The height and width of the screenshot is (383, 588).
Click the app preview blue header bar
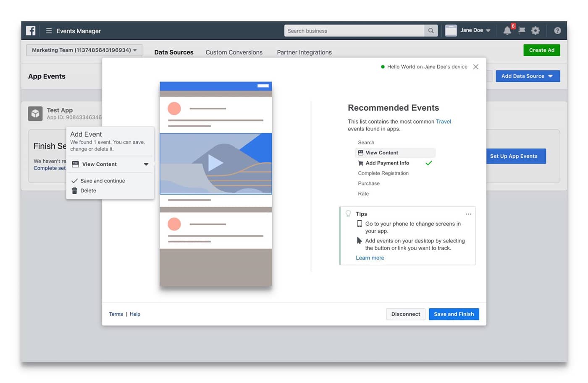coord(216,86)
